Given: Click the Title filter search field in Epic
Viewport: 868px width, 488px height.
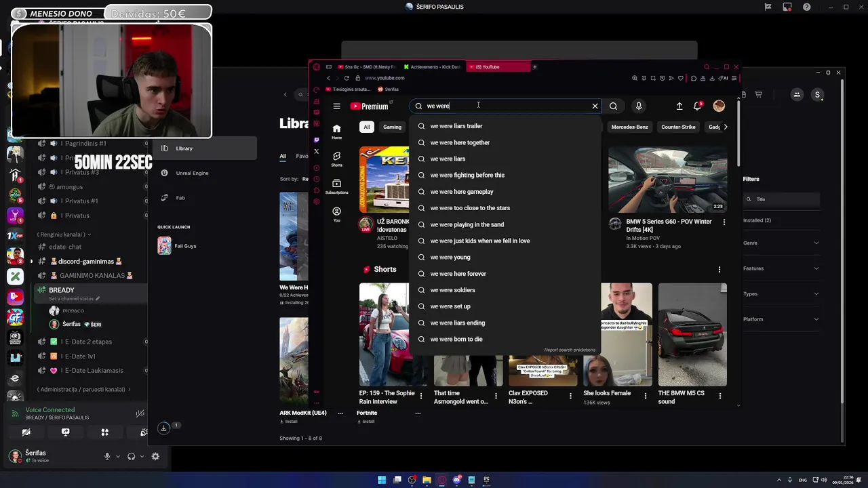Looking at the screenshot, I should [x=781, y=199].
